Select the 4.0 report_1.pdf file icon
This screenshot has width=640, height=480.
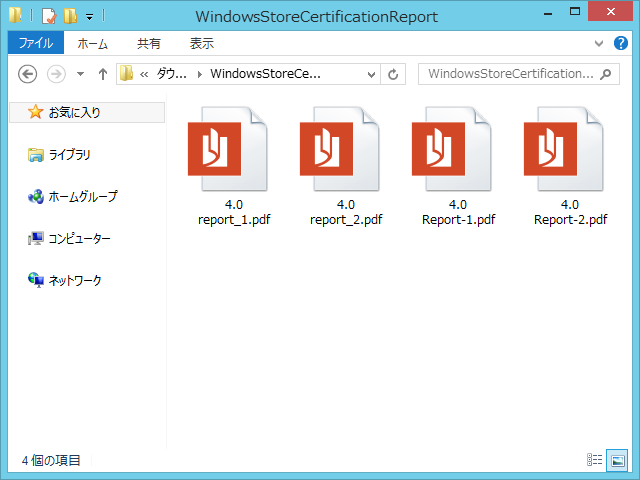click(x=228, y=149)
